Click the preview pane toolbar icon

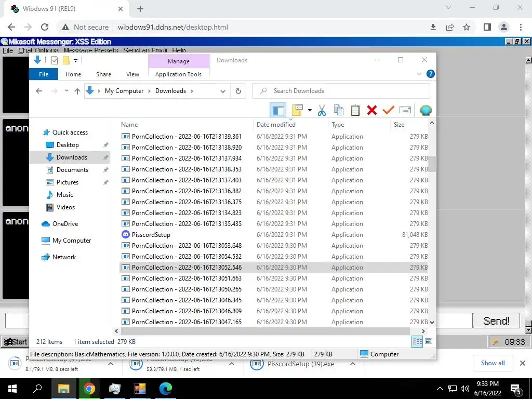coord(278,110)
